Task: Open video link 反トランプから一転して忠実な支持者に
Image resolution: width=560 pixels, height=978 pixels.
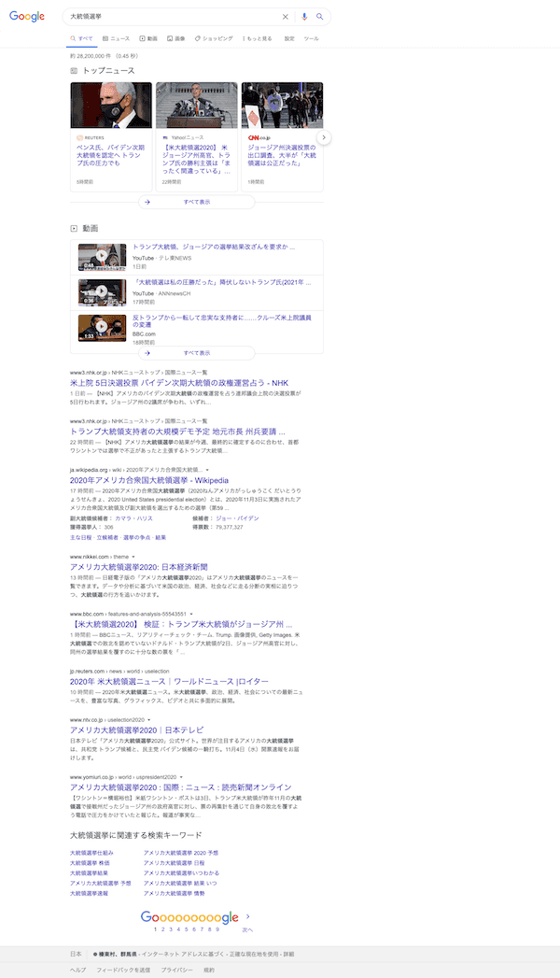Action: click(222, 321)
